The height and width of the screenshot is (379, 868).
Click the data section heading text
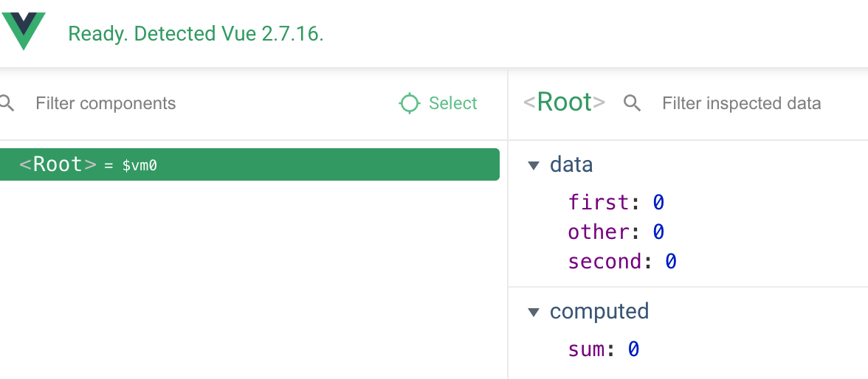(571, 164)
